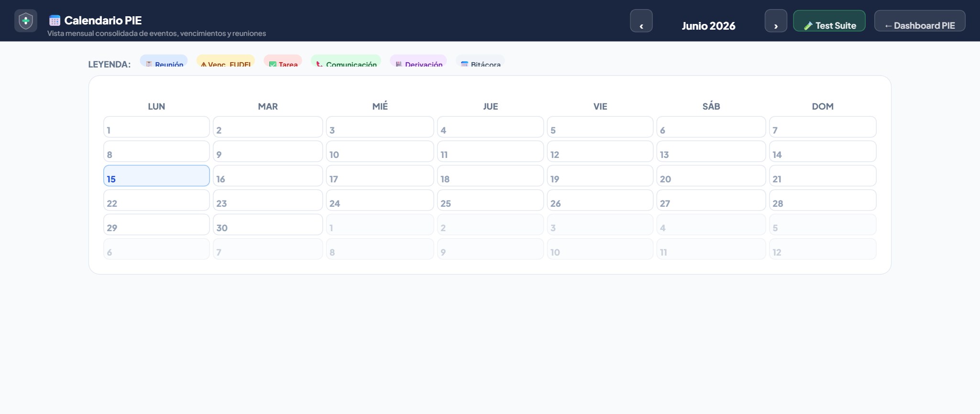The height and width of the screenshot is (414, 980).
Task: Select day 24 cell
Action: tap(380, 200)
